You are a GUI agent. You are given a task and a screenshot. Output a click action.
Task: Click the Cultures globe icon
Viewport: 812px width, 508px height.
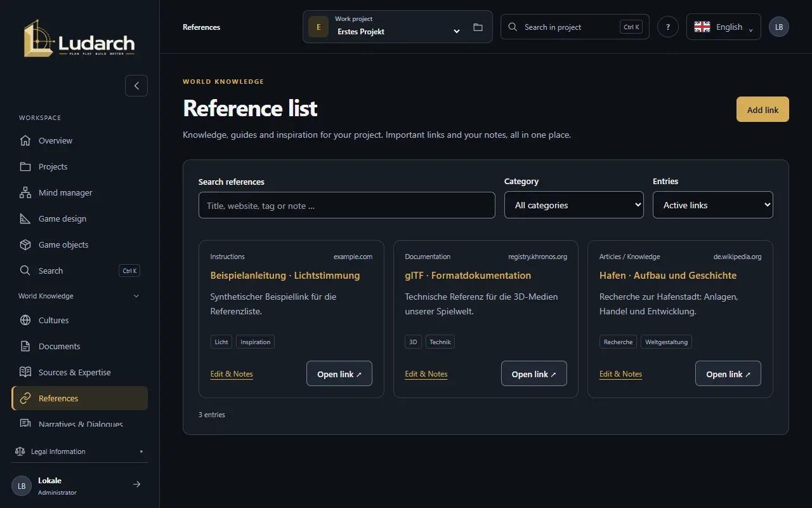click(x=25, y=320)
